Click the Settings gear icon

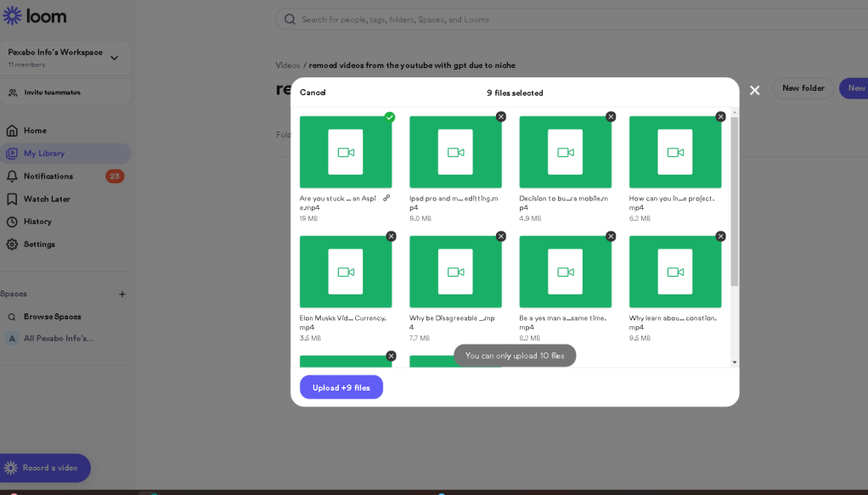(12, 245)
